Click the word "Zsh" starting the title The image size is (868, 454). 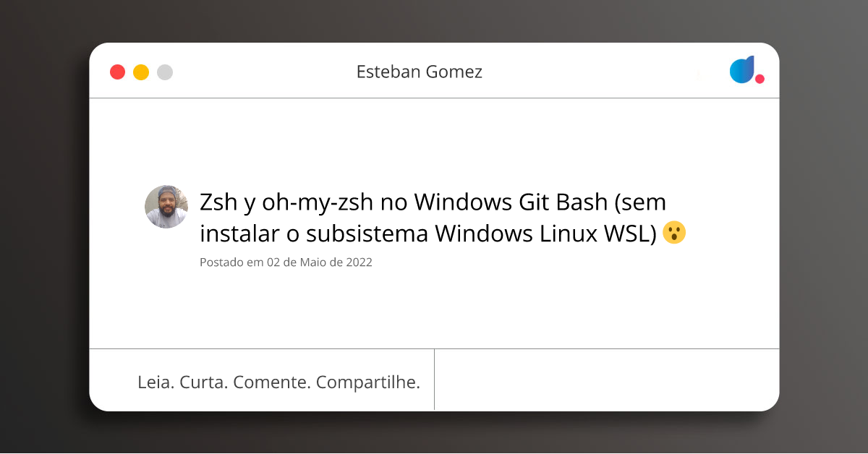click(218, 203)
